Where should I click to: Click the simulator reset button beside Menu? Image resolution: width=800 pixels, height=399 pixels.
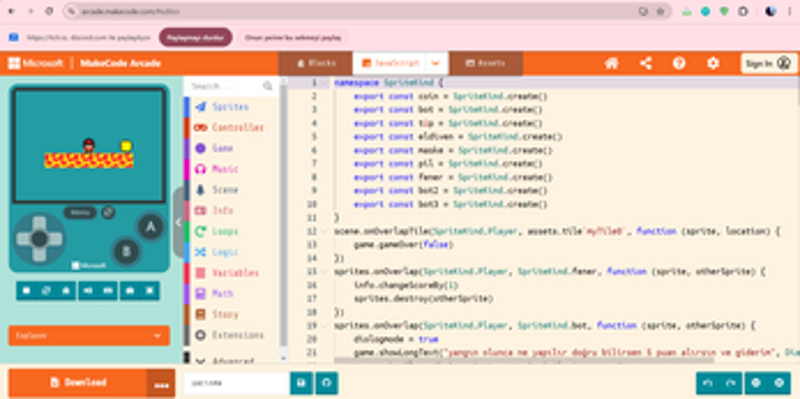[x=108, y=212]
